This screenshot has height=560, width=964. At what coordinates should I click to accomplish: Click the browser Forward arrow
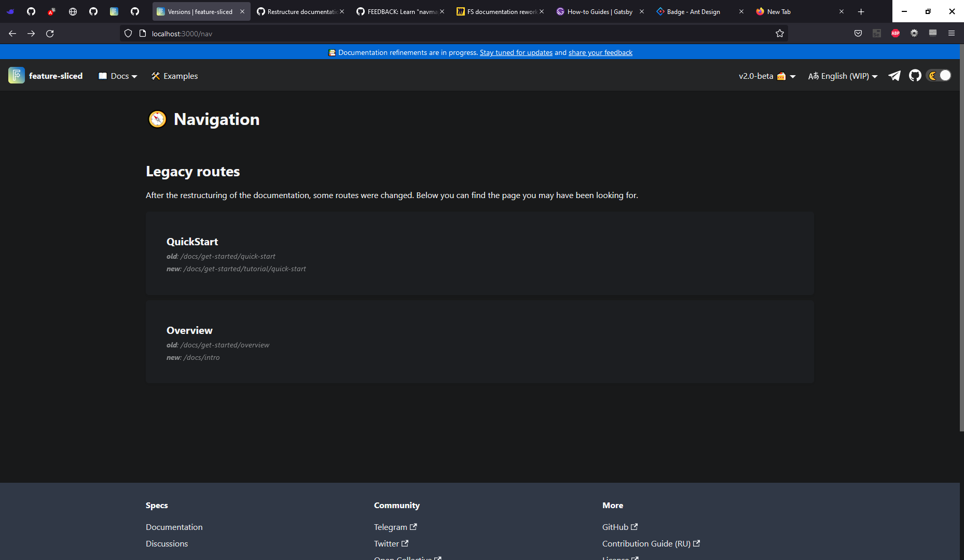31,34
